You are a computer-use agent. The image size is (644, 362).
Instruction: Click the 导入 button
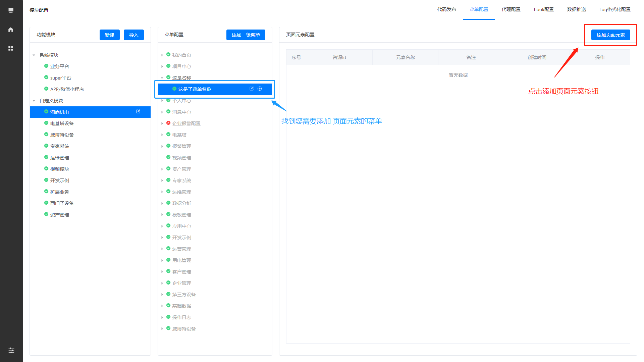click(x=133, y=35)
